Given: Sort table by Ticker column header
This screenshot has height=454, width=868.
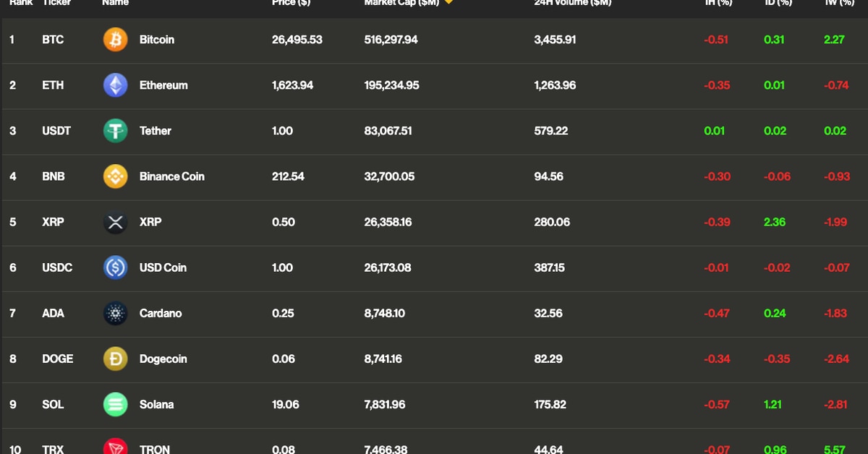Looking at the screenshot, I should (56, 3).
